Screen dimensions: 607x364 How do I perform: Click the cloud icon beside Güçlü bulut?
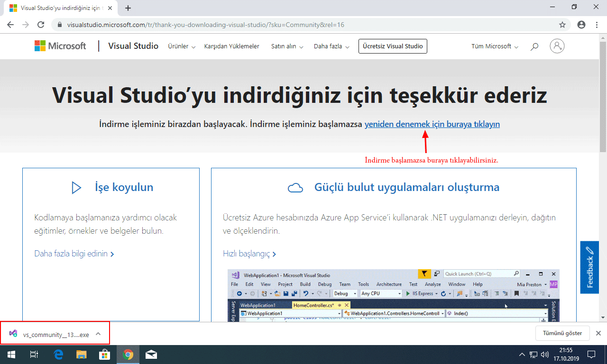point(295,188)
